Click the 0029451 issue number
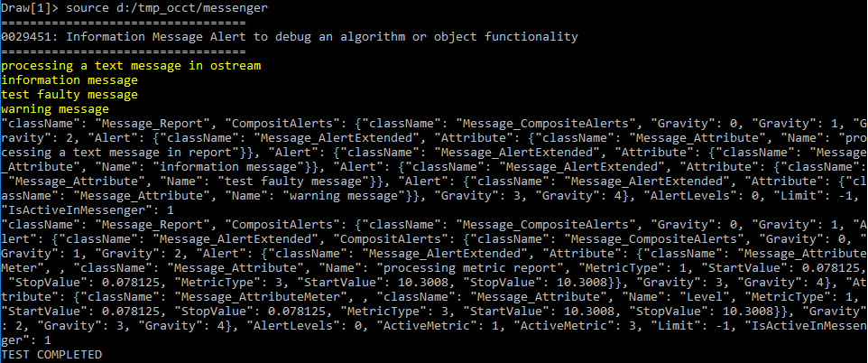868x363 pixels. click(x=27, y=37)
